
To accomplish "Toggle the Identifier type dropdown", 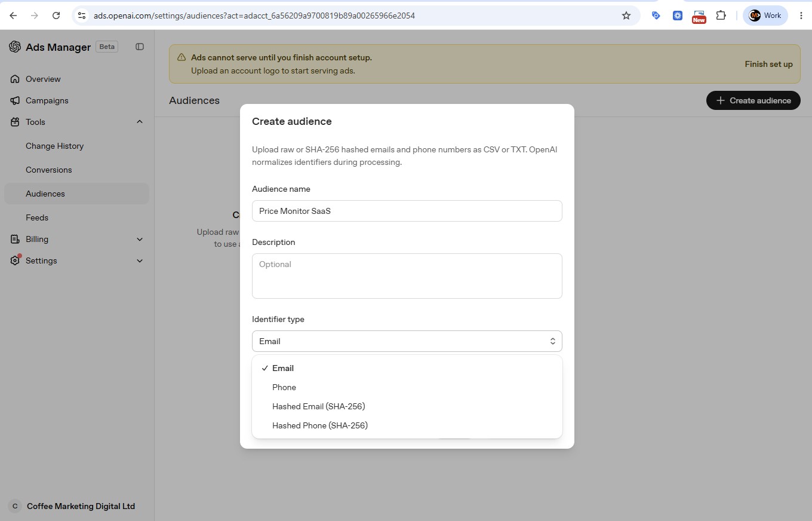I will [407, 341].
